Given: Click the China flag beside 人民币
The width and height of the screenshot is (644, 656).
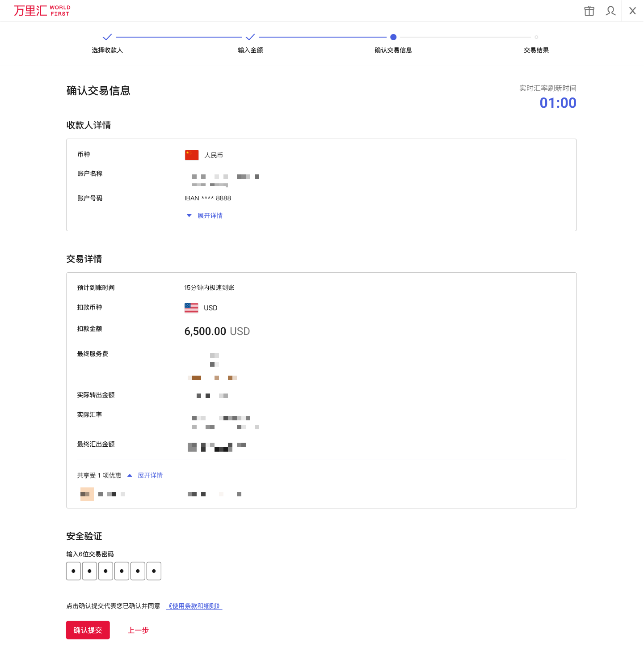Looking at the screenshot, I should [191, 155].
